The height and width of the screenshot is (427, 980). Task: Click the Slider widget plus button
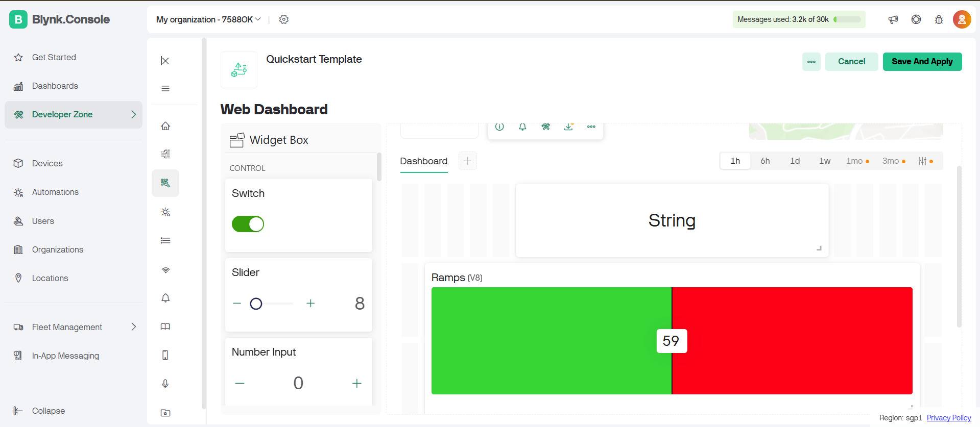[x=310, y=304]
